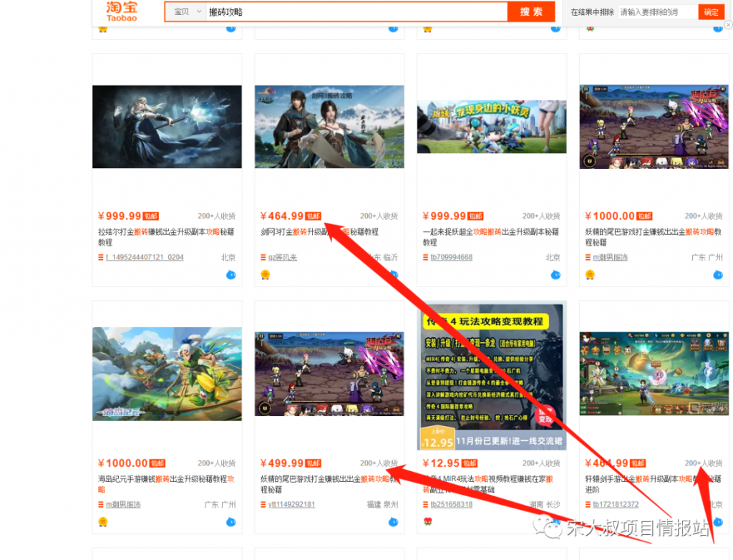The width and height of the screenshot is (733, 560).
Task: Click the Wangwang chat icon on 拉结尔 listing
Action: click(231, 274)
